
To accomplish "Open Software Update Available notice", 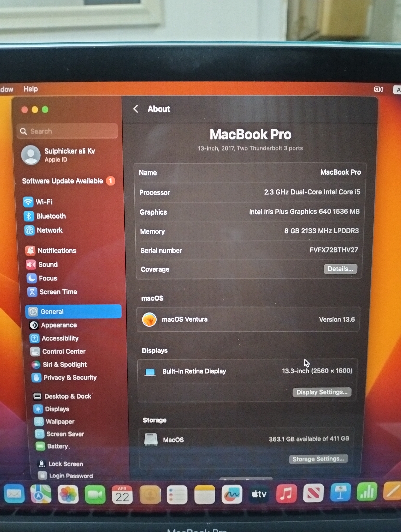I will click(x=68, y=181).
